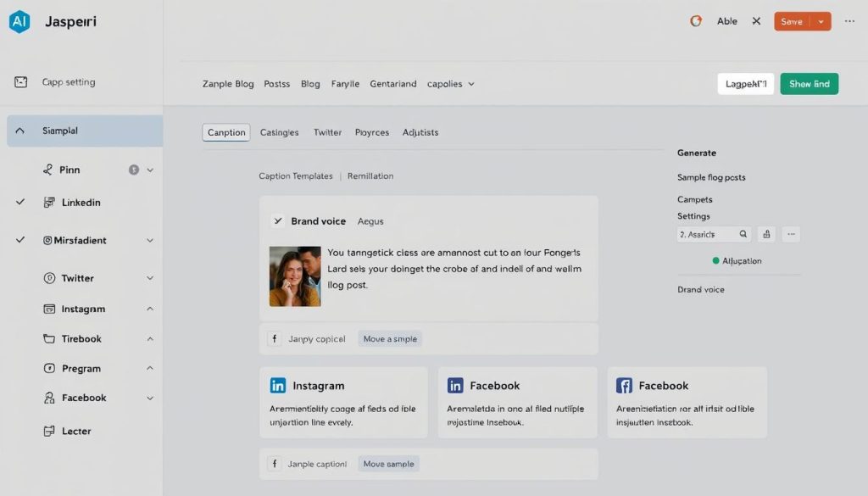Check the Brand voice checkbox

click(x=277, y=220)
